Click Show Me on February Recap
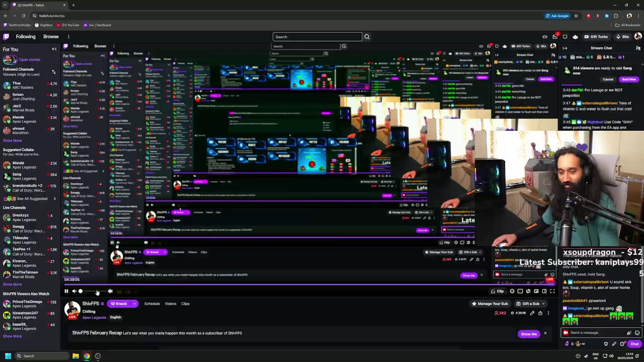The width and height of the screenshot is (644, 362). [x=529, y=334]
